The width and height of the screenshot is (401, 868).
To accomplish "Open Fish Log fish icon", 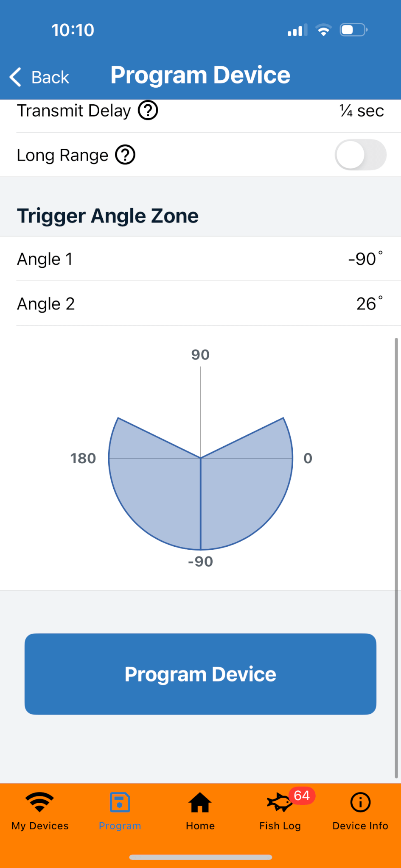I will click(x=278, y=803).
